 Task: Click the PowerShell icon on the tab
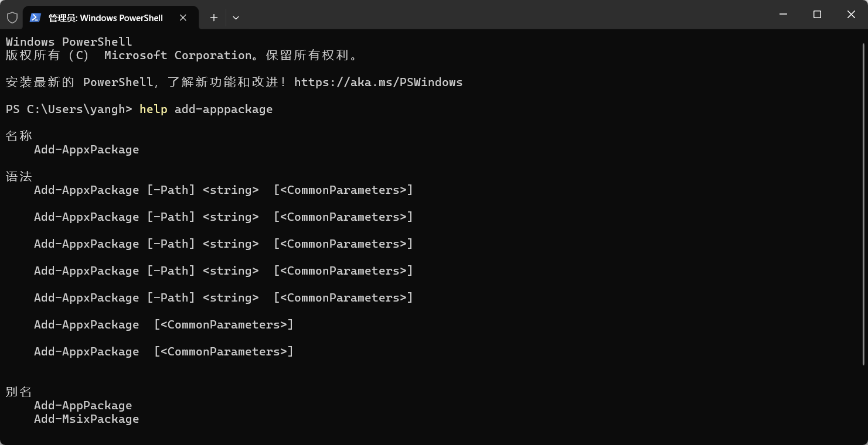click(35, 18)
